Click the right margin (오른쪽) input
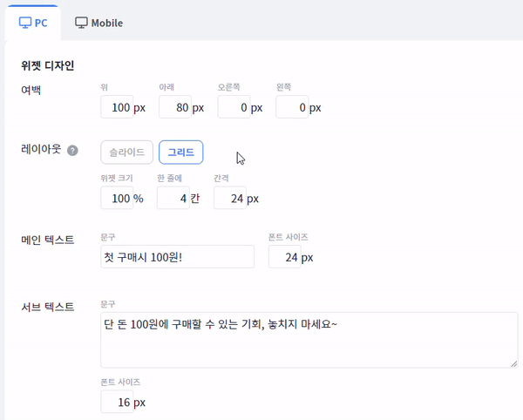Screen dimensions: 523x420 point(234,108)
